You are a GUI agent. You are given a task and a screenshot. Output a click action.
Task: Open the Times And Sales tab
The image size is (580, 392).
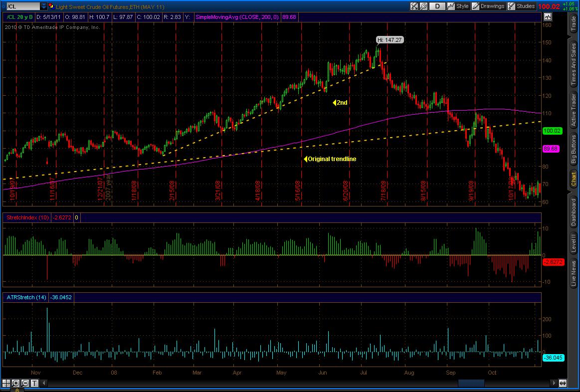click(x=574, y=65)
